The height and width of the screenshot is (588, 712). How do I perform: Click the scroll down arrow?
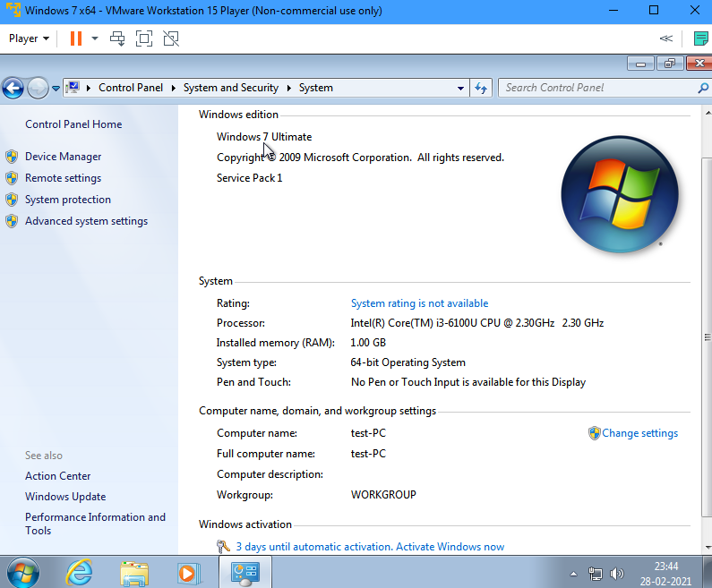[708, 548]
